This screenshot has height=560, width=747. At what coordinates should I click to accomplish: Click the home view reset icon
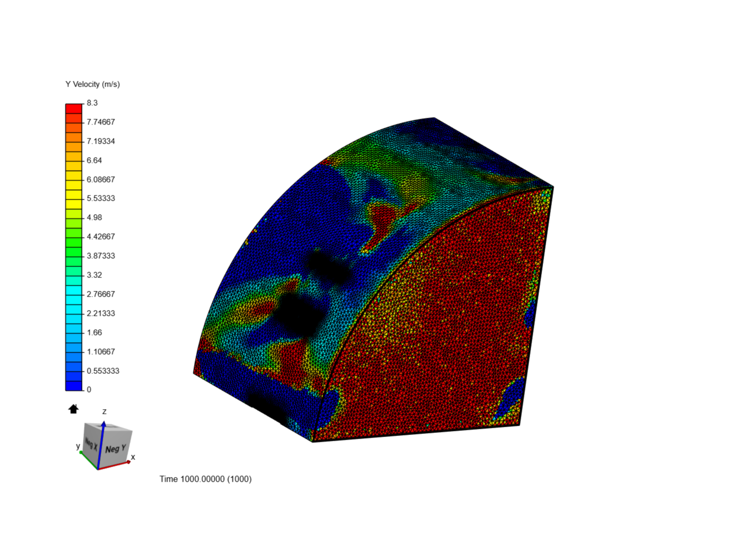click(x=73, y=410)
